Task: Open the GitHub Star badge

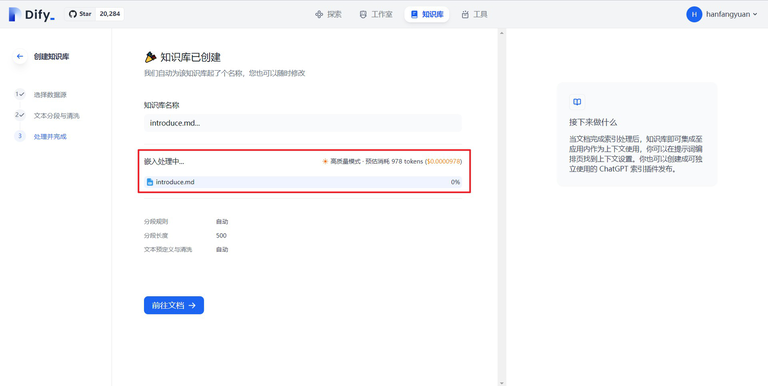Action: point(94,14)
